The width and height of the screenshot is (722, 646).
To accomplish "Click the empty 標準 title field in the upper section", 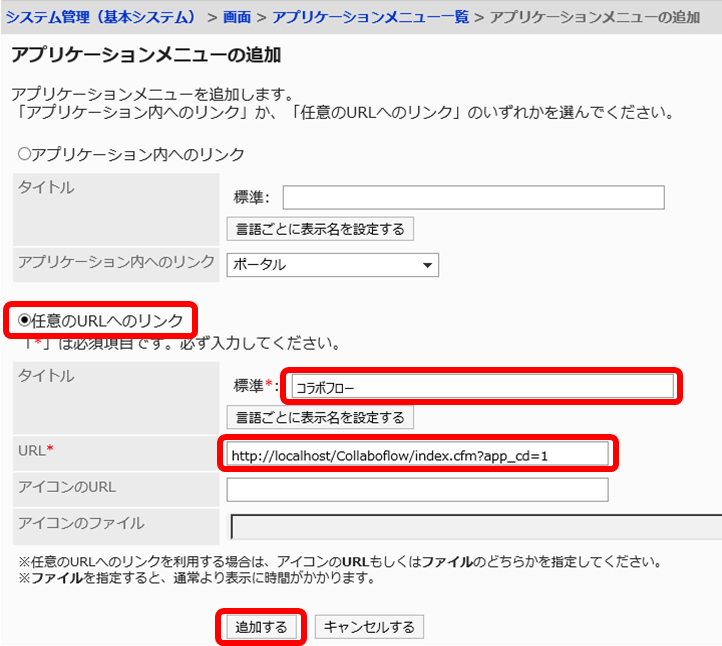I will pyautogui.click(x=473, y=198).
